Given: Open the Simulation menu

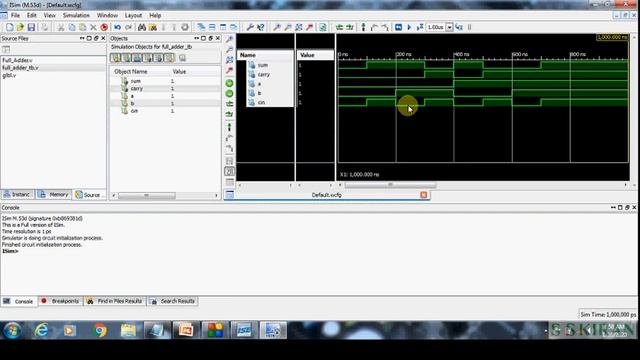Looking at the screenshot, I should [76, 16].
